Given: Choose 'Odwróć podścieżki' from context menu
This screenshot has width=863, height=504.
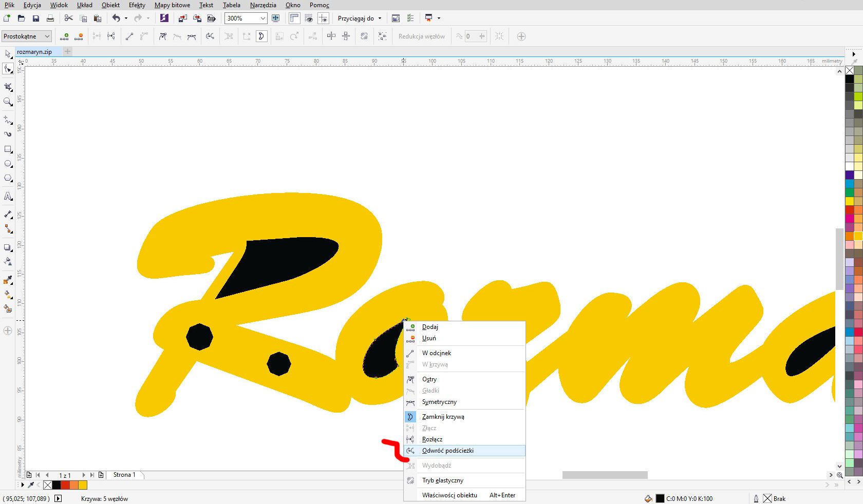Looking at the screenshot, I should 447,451.
